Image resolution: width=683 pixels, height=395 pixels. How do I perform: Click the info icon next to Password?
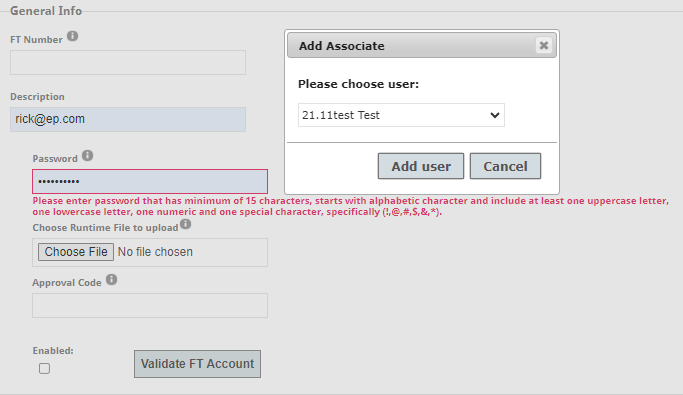point(88,155)
